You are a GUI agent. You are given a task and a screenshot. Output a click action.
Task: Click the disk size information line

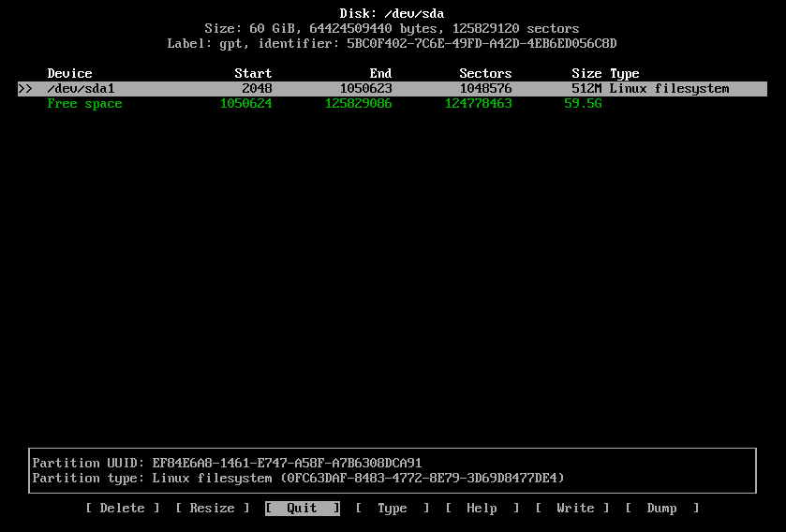point(392,28)
